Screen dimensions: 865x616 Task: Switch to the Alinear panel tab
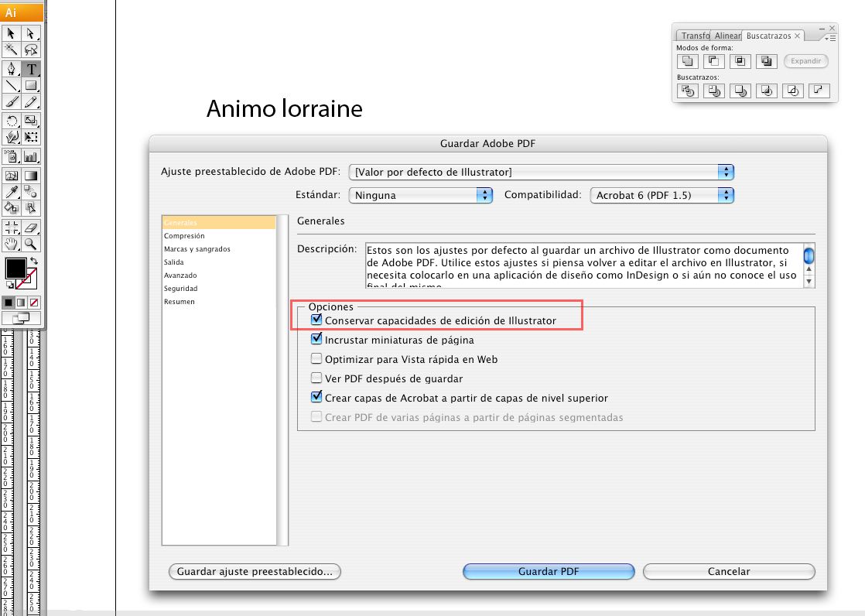[x=727, y=36]
